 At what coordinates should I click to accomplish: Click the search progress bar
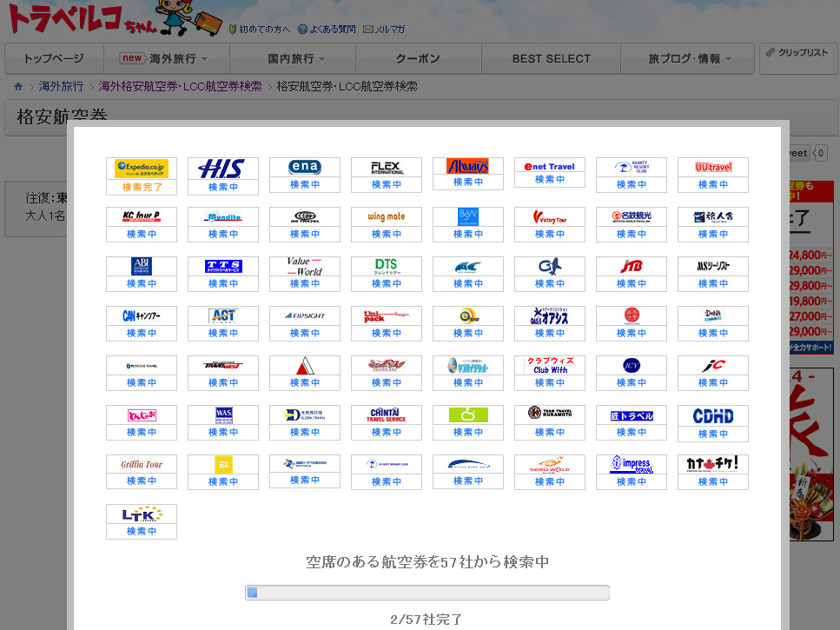[427, 592]
